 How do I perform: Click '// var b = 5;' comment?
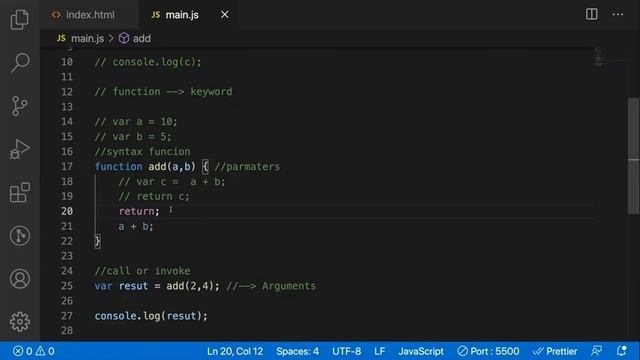tap(133, 136)
